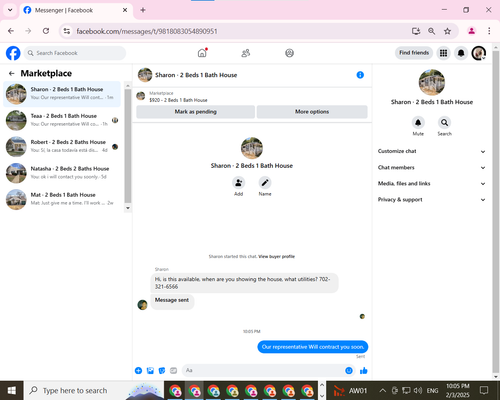Screen dimensions: 500x400
Task: Click the sent message 'Our representative Will contract you soon'
Action: 313,347
